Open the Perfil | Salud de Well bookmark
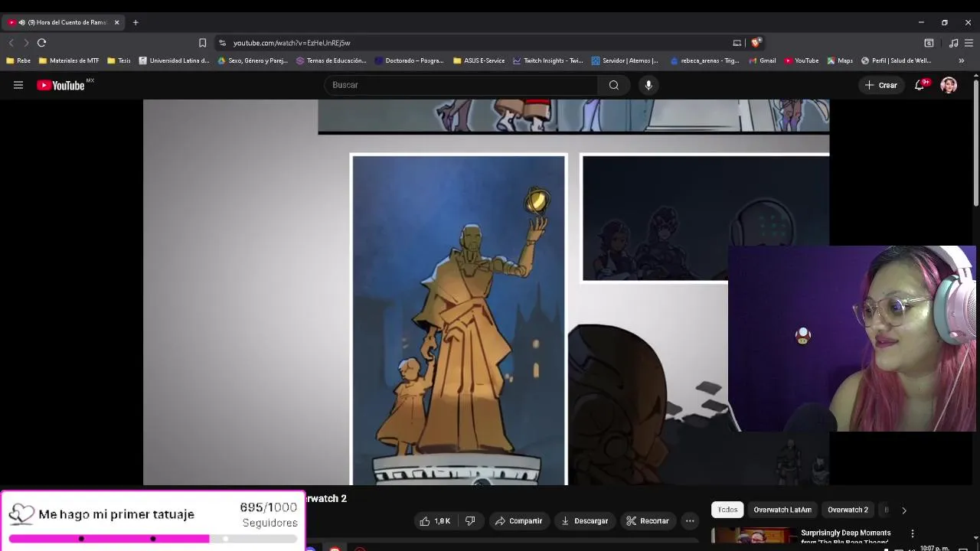This screenshot has height=551, width=980. (x=897, y=60)
